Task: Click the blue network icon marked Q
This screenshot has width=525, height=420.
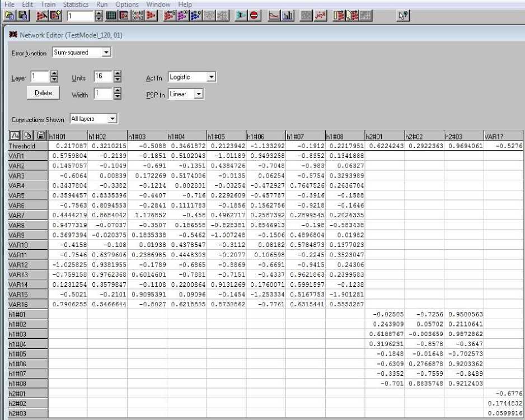Action: (196, 16)
